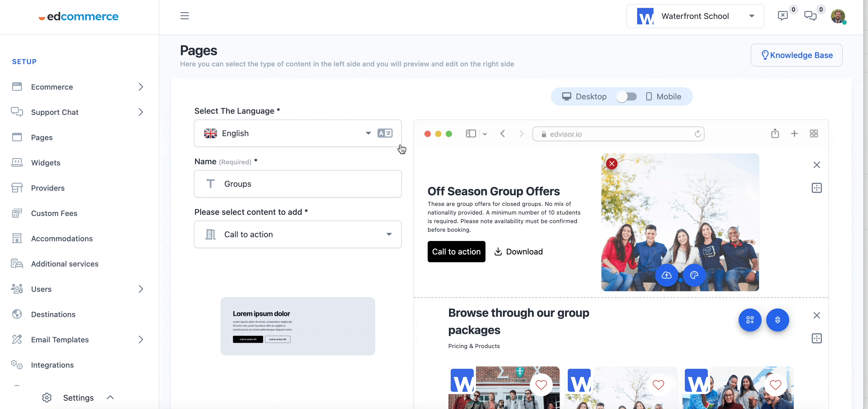Click the share/export icon in browser toolbar
Viewport: 868px width, 409px height.
[x=775, y=133]
